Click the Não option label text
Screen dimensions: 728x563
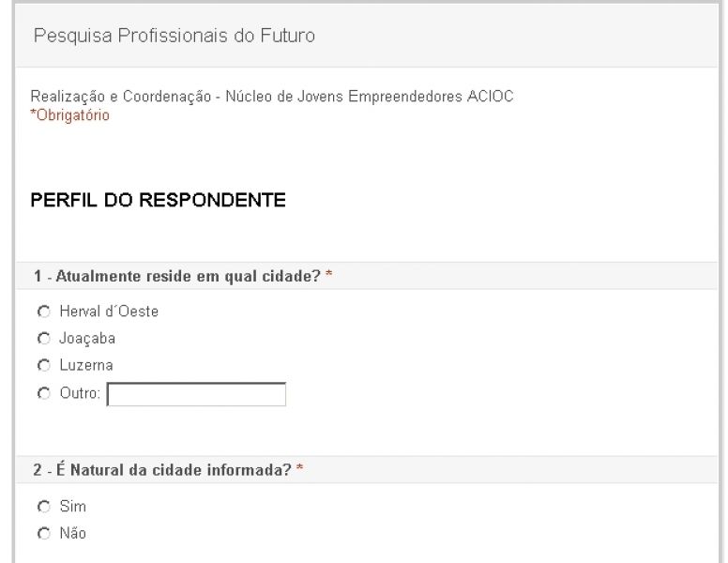tap(74, 534)
